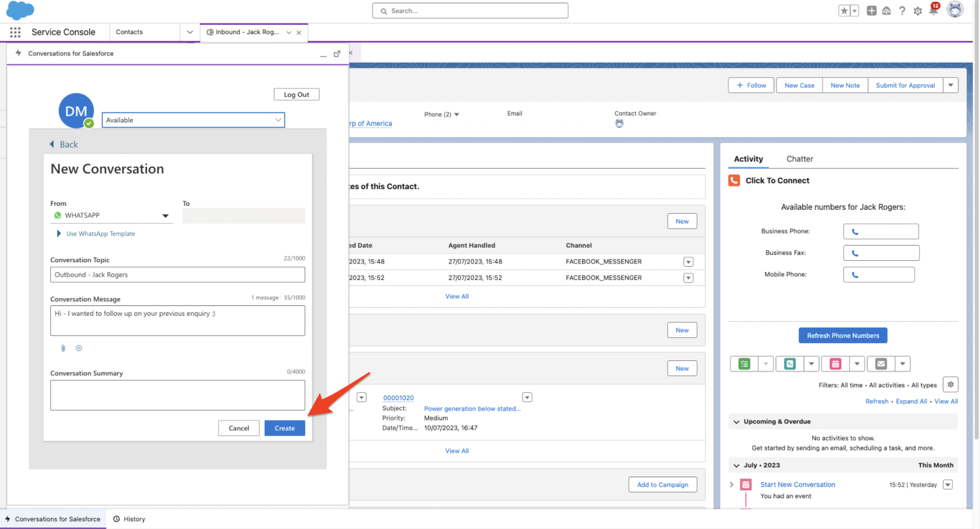Click the Conversation Message text area
980x529 pixels.
coord(178,320)
